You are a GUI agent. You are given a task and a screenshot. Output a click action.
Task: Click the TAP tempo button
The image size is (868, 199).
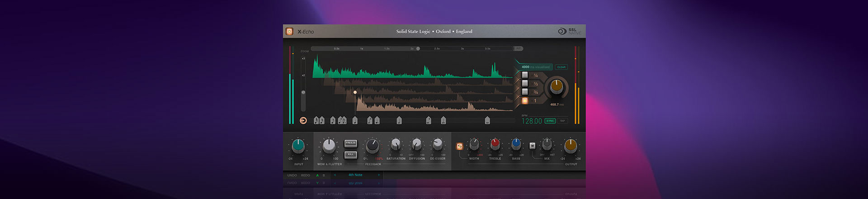point(563,121)
